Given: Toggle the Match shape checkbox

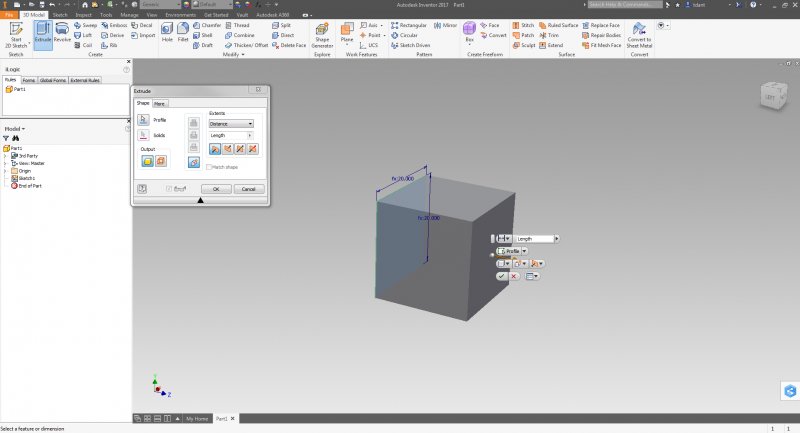Looking at the screenshot, I should point(209,167).
